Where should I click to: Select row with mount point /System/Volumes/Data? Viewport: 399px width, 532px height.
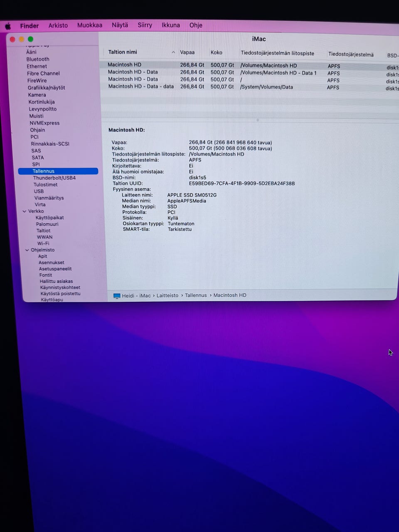coord(249,87)
